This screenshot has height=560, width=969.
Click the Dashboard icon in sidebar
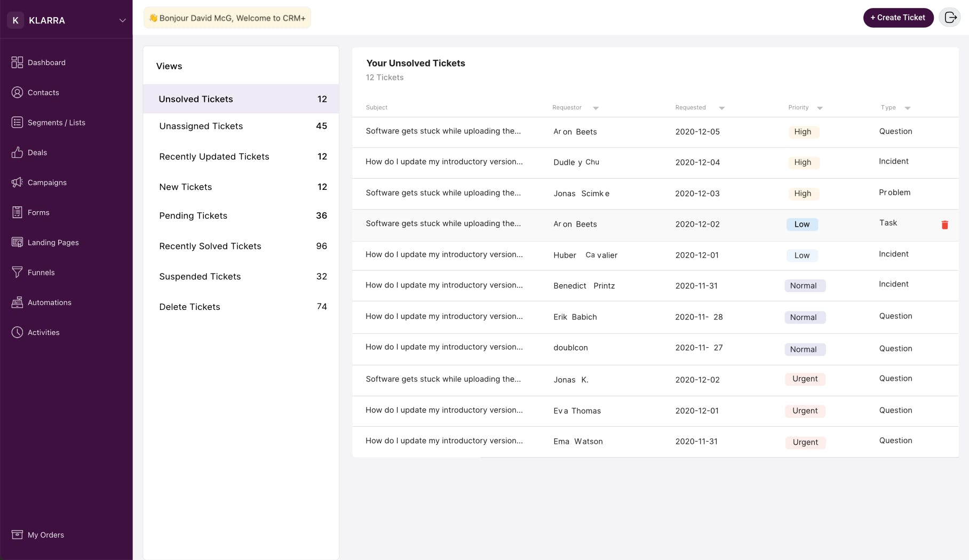coord(17,62)
